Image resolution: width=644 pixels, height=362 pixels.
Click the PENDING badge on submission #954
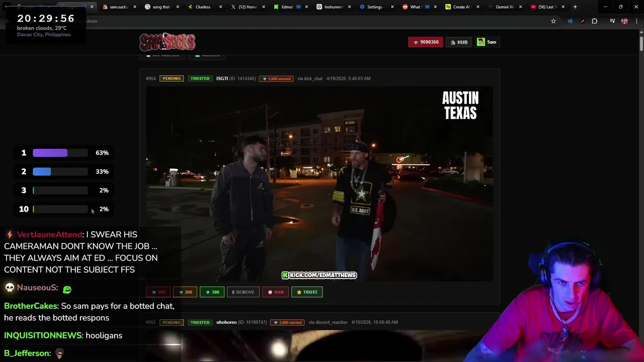172,78
